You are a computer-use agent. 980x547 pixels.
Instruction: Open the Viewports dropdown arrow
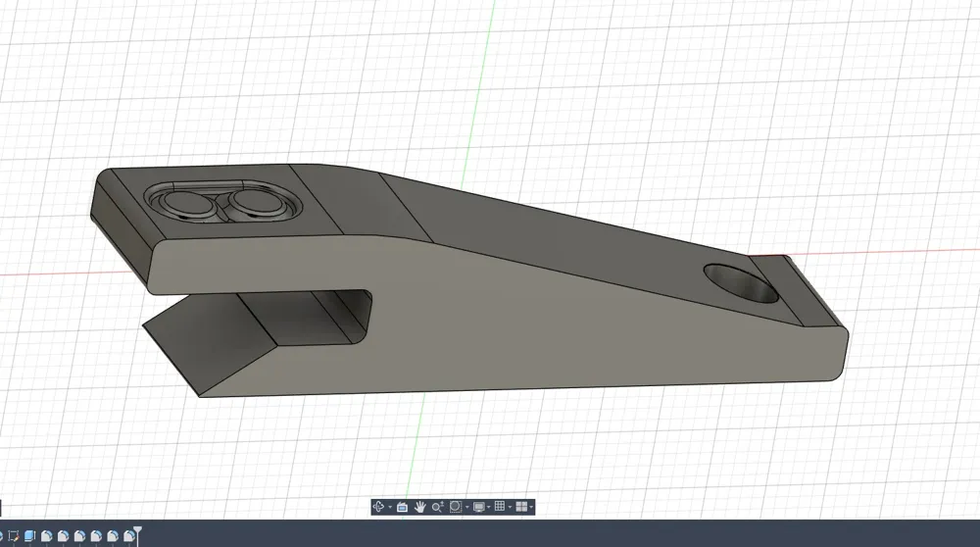pos(531,507)
